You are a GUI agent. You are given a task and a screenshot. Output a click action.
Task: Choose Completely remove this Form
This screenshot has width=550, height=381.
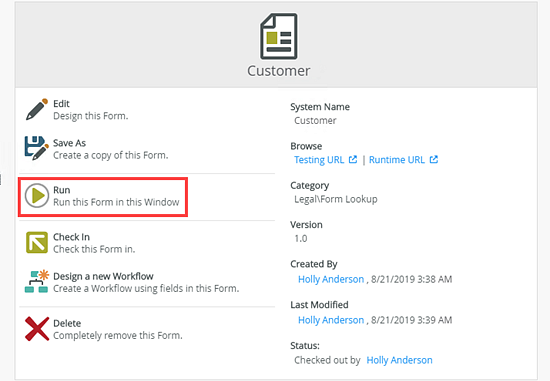118,335
